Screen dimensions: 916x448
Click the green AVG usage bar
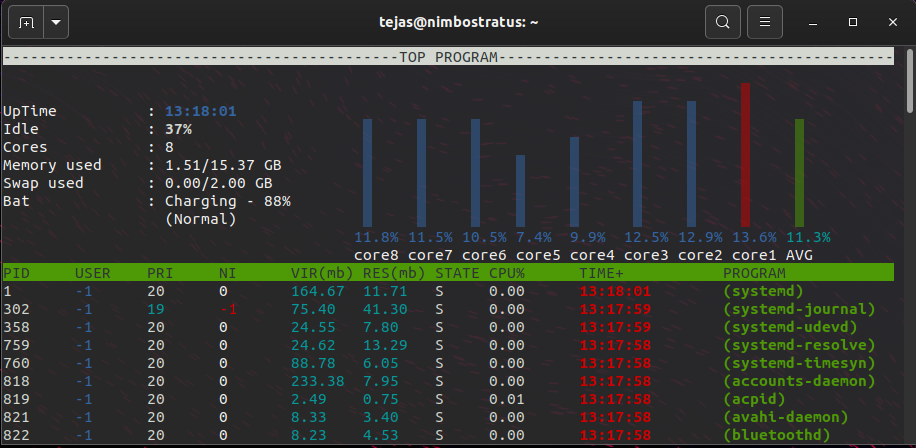pyautogui.click(x=799, y=173)
